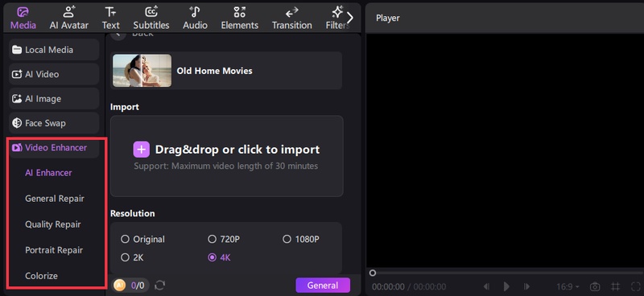Click the Player panel title
The width and height of the screenshot is (644, 296).
click(388, 18)
